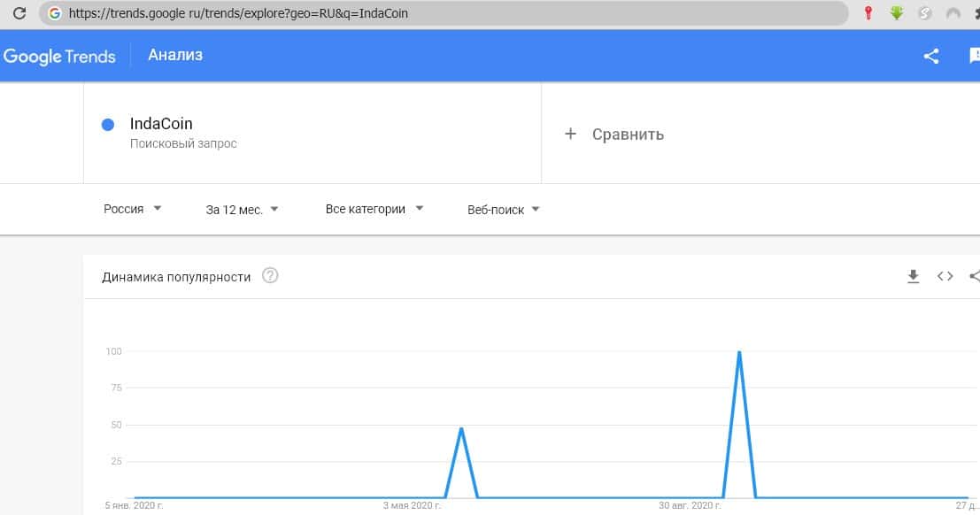
Task: Click the 3 мая 2020 г. axis label
Action: coord(412,505)
